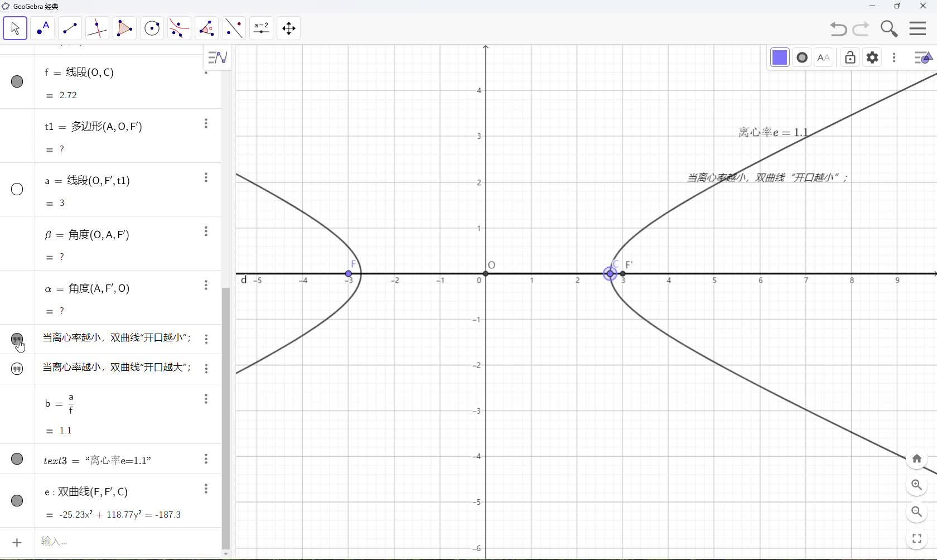Select point F on the graph
The width and height of the screenshot is (937, 560).
[x=349, y=274]
